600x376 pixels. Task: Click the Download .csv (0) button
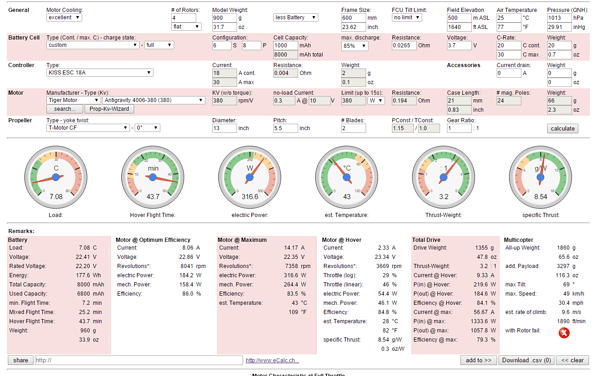[x=526, y=360]
